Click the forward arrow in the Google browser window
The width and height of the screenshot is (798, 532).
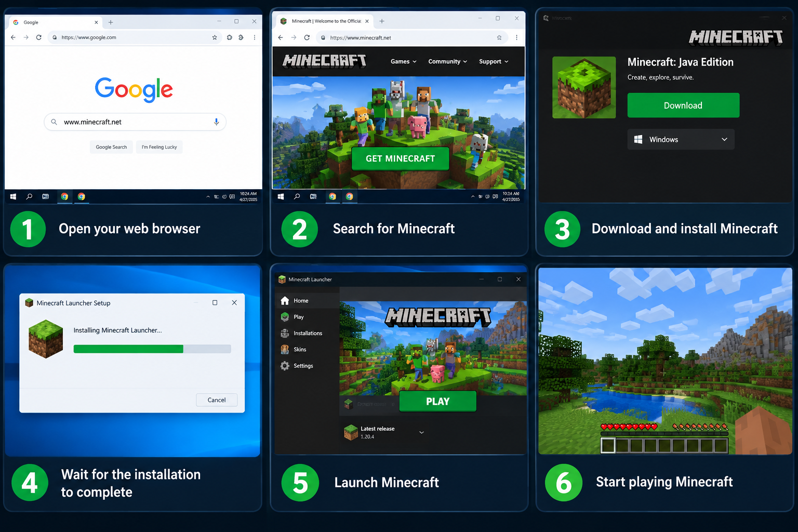click(x=26, y=37)
